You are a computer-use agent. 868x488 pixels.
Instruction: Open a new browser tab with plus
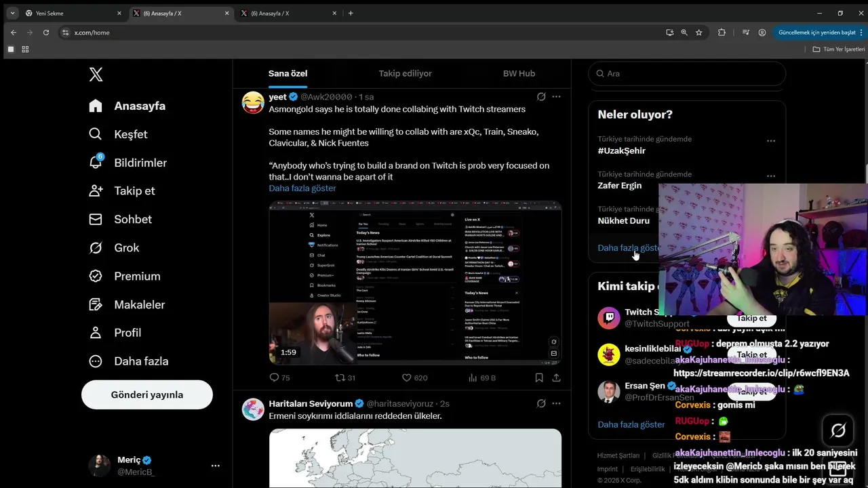click(351, 13)
